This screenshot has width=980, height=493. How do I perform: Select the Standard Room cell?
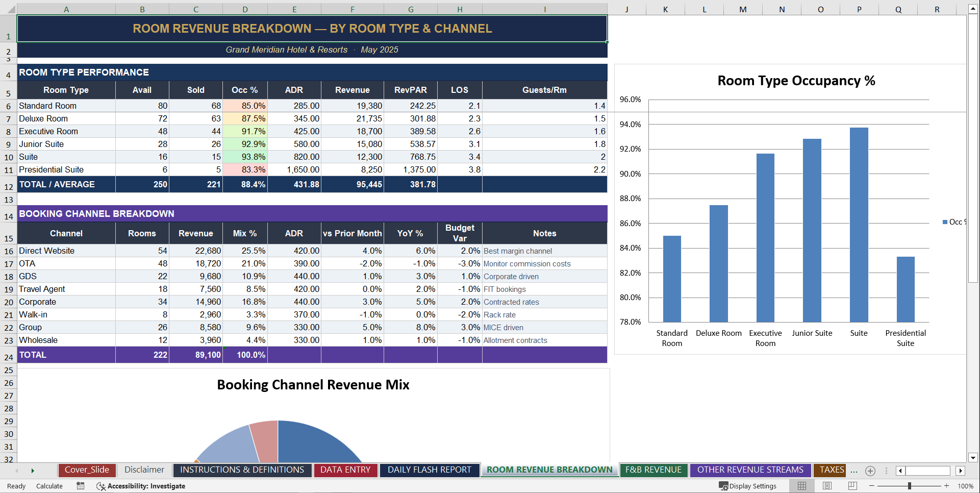click(x=66, y=106)
